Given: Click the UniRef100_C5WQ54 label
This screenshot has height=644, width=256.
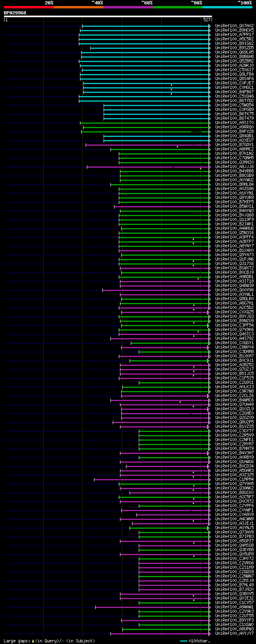Looking at the screenshot, I should click(x=234, y=105).
